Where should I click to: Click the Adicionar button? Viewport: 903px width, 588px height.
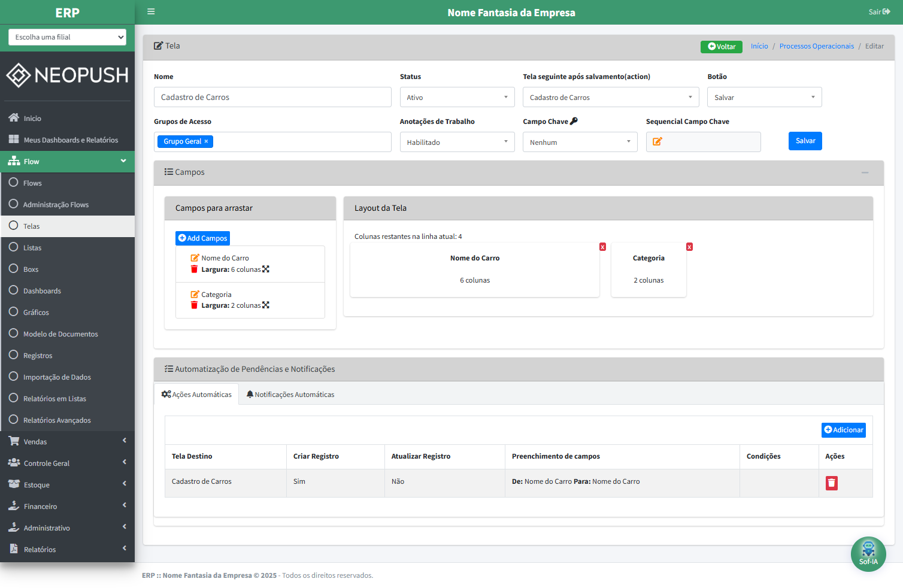coord(844,430)
